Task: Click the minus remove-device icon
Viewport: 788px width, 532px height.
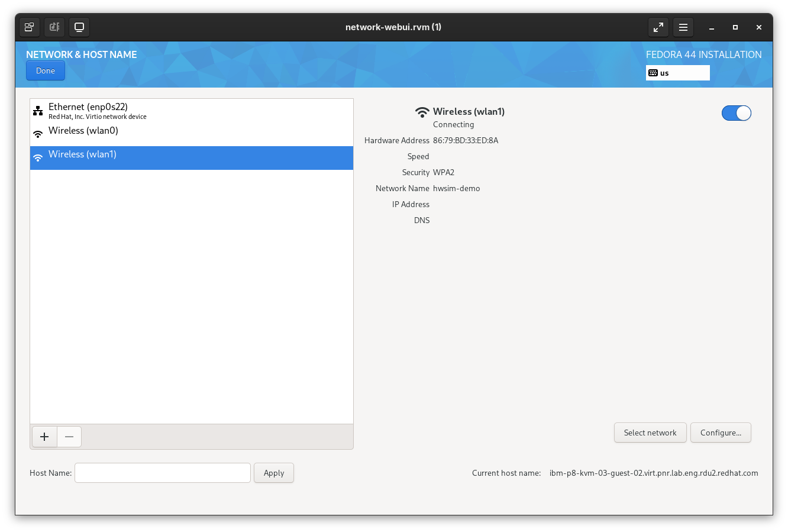Action: pyautogui.click(x=69, y=437)
